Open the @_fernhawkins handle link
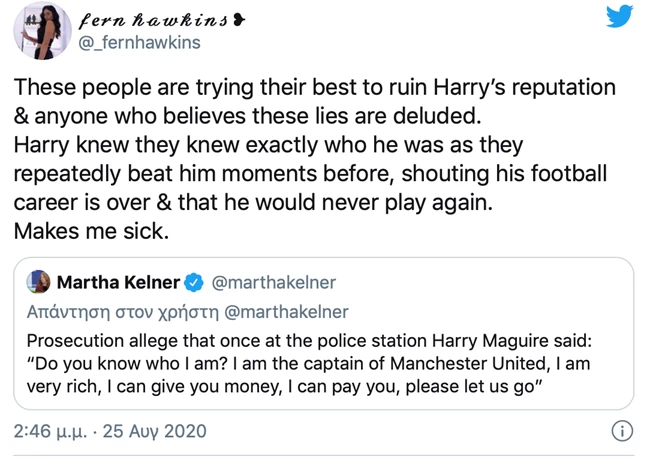This screenshot has width=650, height=462. point(140,43)
